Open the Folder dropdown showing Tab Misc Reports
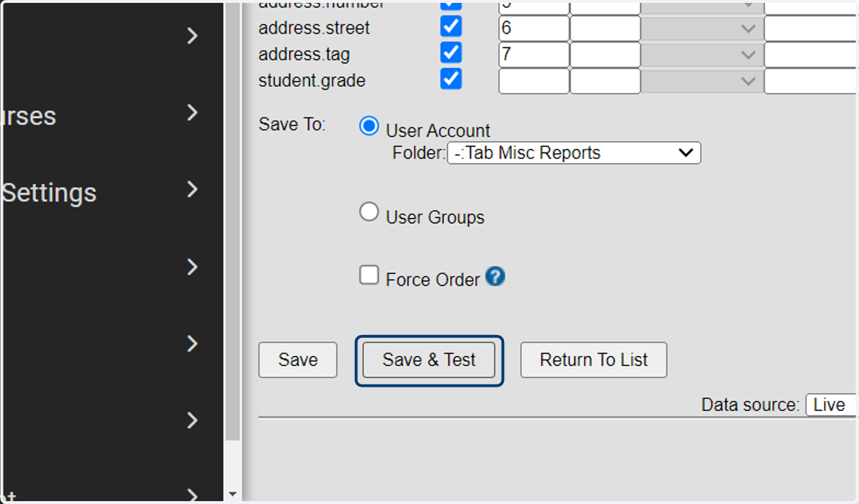859x504 pixels. pos(574,152)
